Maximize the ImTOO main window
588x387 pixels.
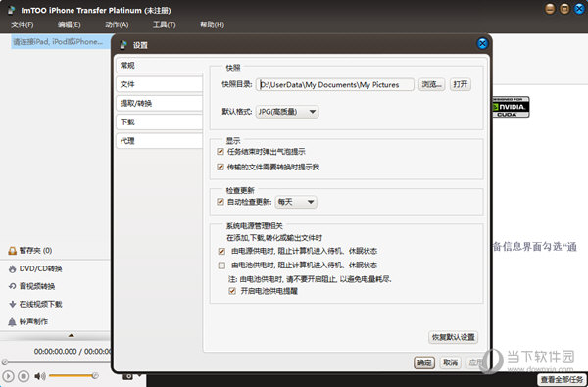[x=564, y=9]
